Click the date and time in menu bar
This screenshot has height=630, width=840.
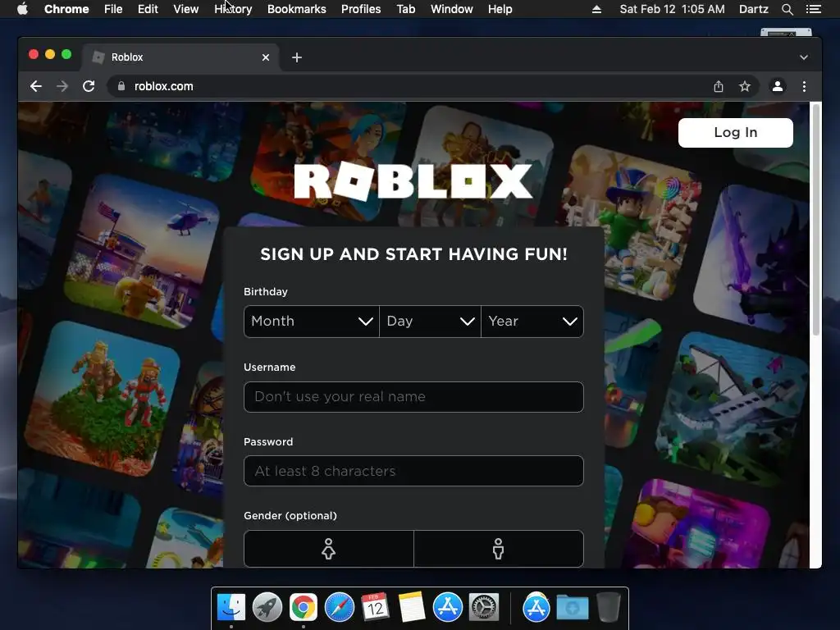[x=672, y=9]
